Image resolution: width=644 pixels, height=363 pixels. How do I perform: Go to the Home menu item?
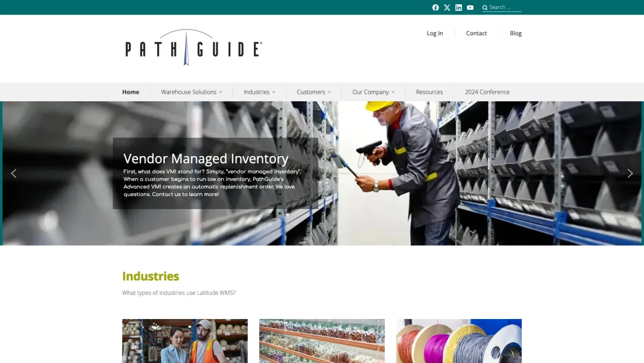pos(130,92)
